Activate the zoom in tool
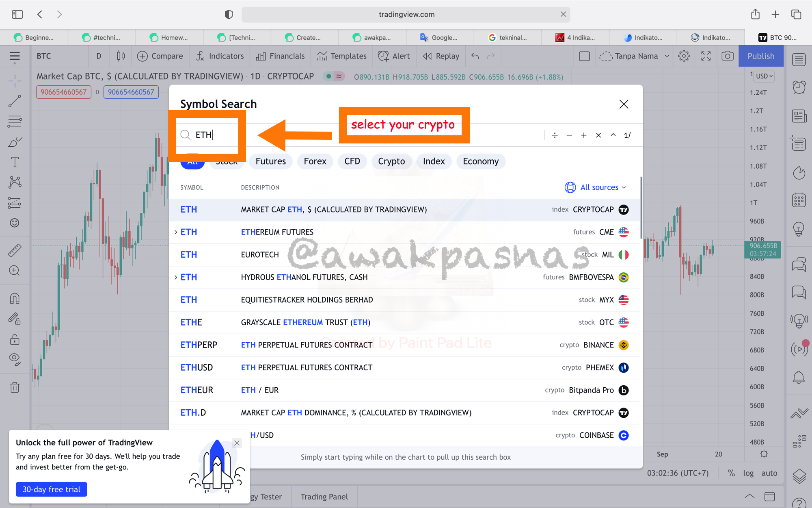Screen dimensions: 812x508 [15, 271]
